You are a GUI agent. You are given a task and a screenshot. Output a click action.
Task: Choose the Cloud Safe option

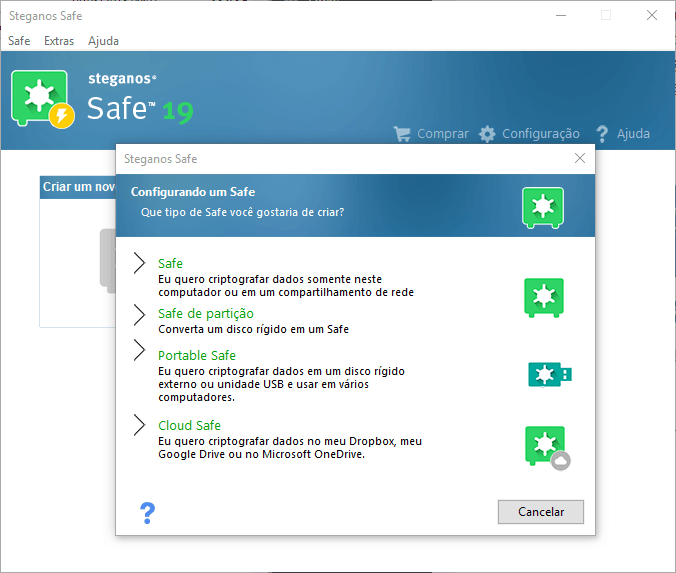tap(189, 426)
